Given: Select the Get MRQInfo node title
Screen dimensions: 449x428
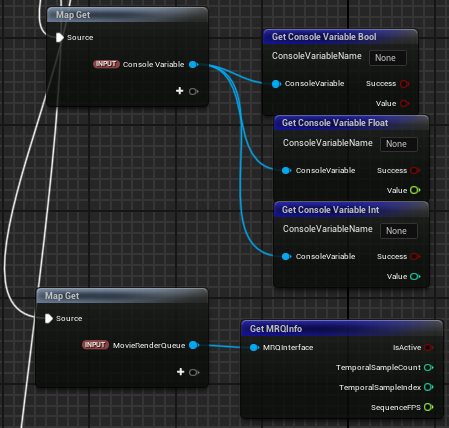Looking at the screenshot, I should coord(276,329).
